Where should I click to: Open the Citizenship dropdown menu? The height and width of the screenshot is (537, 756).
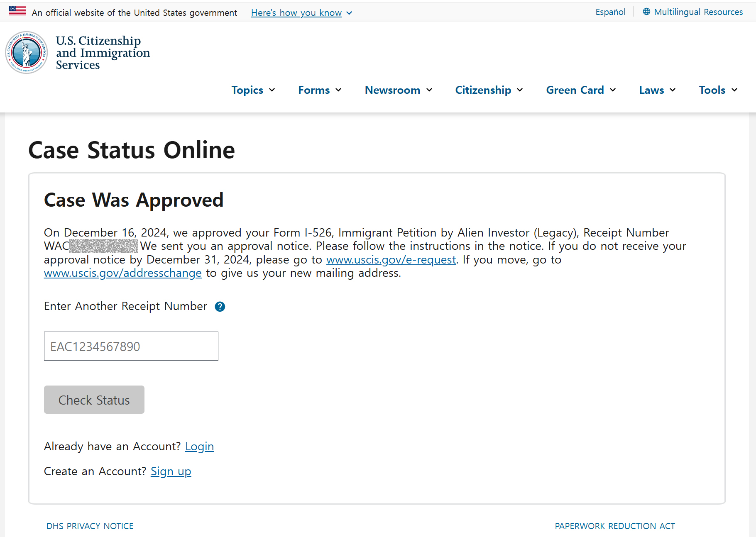tap(489, 90)
